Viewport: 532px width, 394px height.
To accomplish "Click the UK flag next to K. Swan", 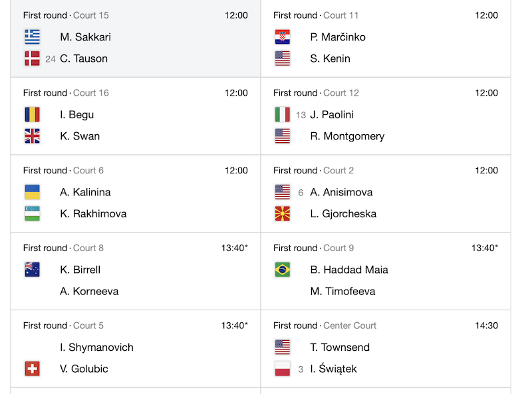I will click(32, 136).
